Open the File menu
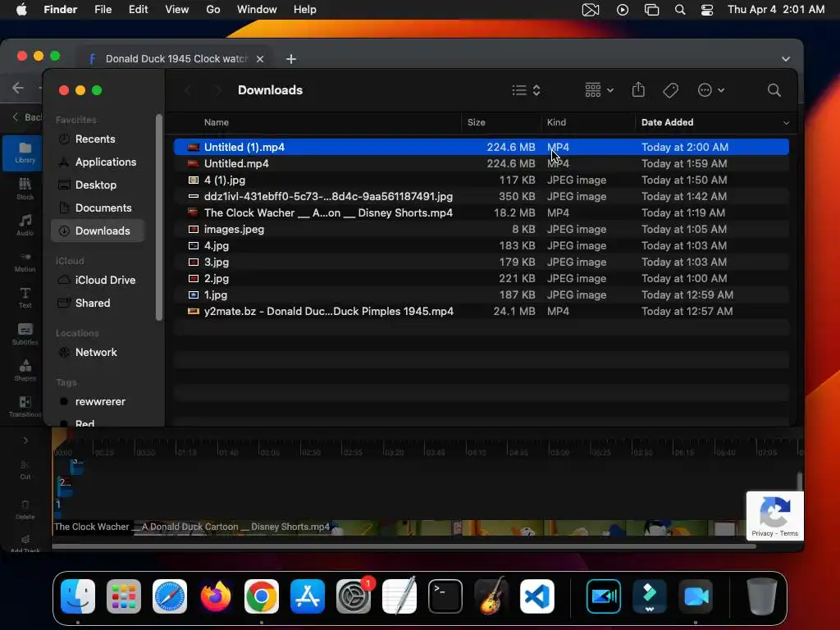Viewport: 840px width, 630px height. (103, 10)
